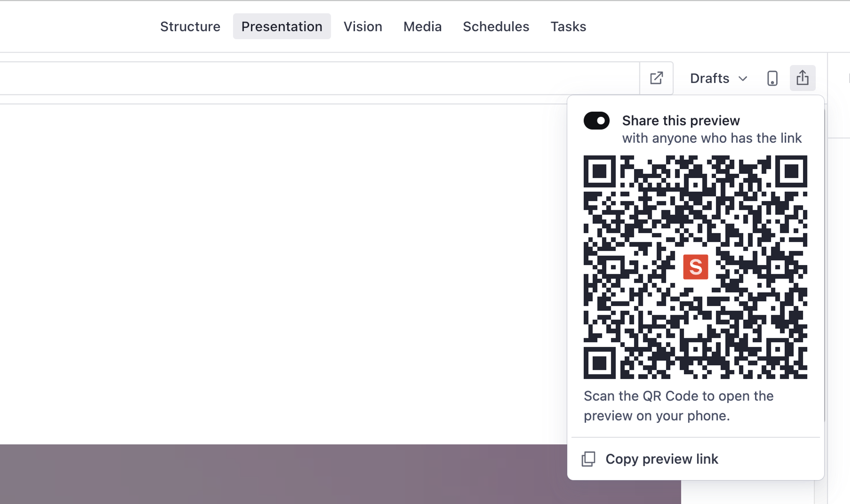Screen dimensions: 850x504
Task: Switch to the Tasks tab
Action: (568, 27)
